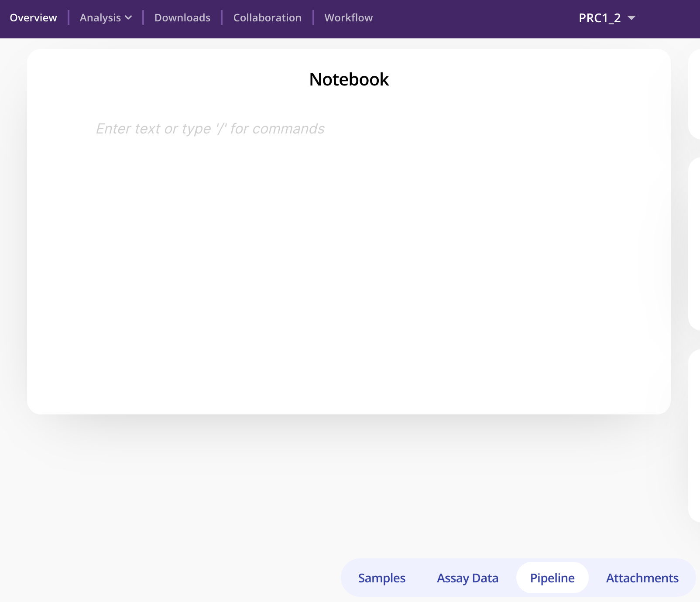Screen dimensions: 700x602
Task: Click the placeholder prompting '/' commands
Action: click(x=210, y=129)
